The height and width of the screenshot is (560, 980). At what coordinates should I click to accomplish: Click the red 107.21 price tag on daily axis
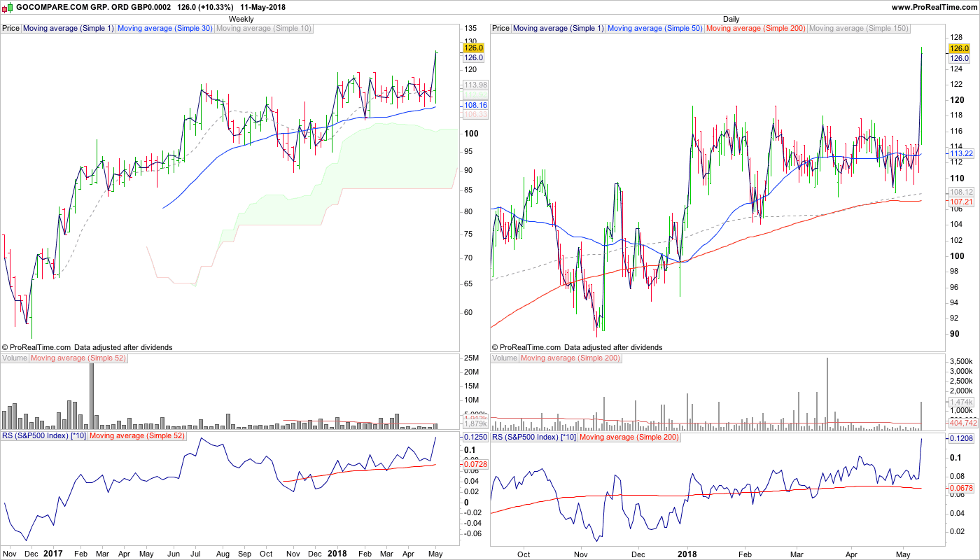(959, 202)
